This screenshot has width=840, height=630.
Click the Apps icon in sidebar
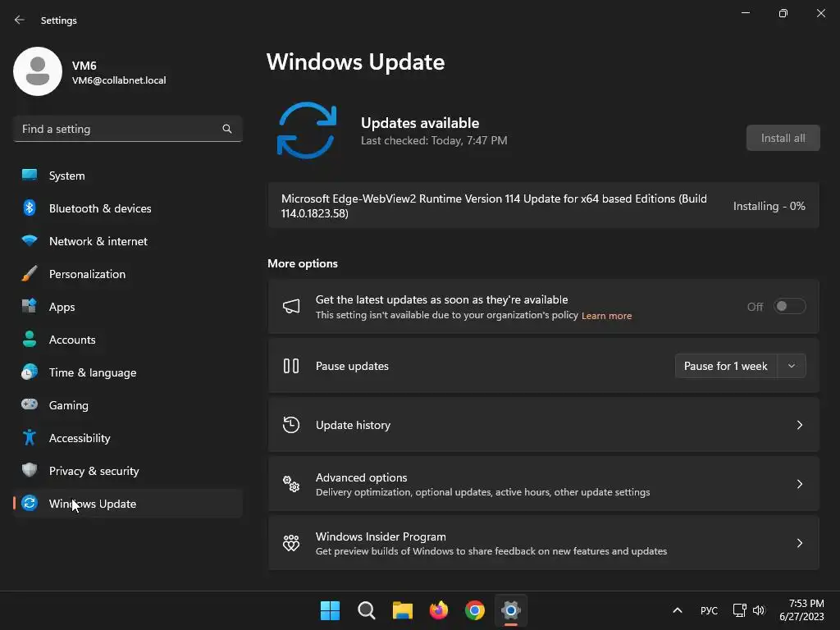coord(30,306)
